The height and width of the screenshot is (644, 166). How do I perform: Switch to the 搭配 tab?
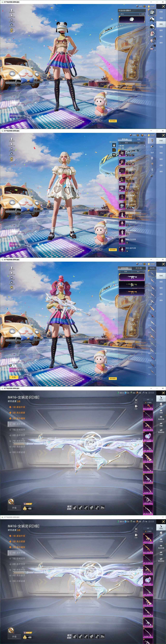coord(139,139)
